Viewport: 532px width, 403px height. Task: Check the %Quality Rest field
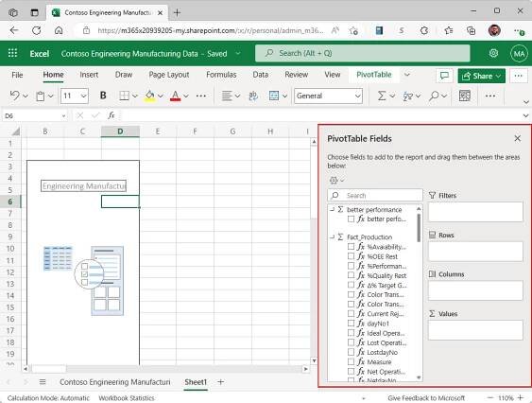pyautogui.click(x=351, y=275)
